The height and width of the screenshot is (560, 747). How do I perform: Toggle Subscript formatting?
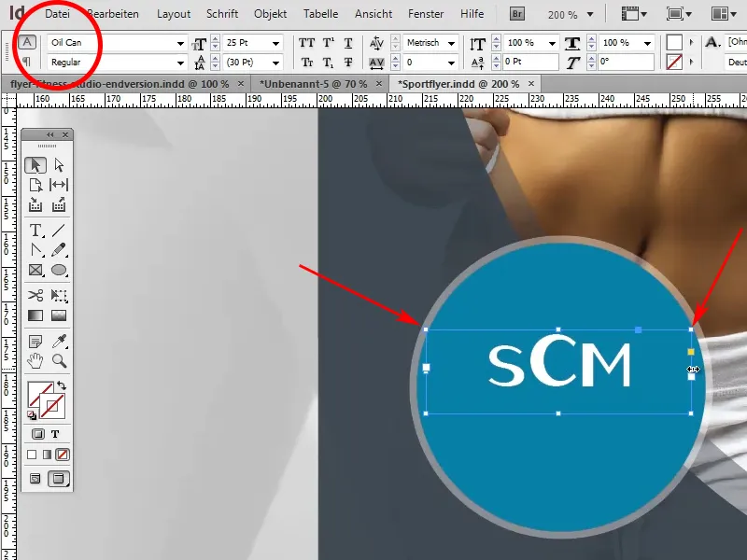[x=329, y=63]
